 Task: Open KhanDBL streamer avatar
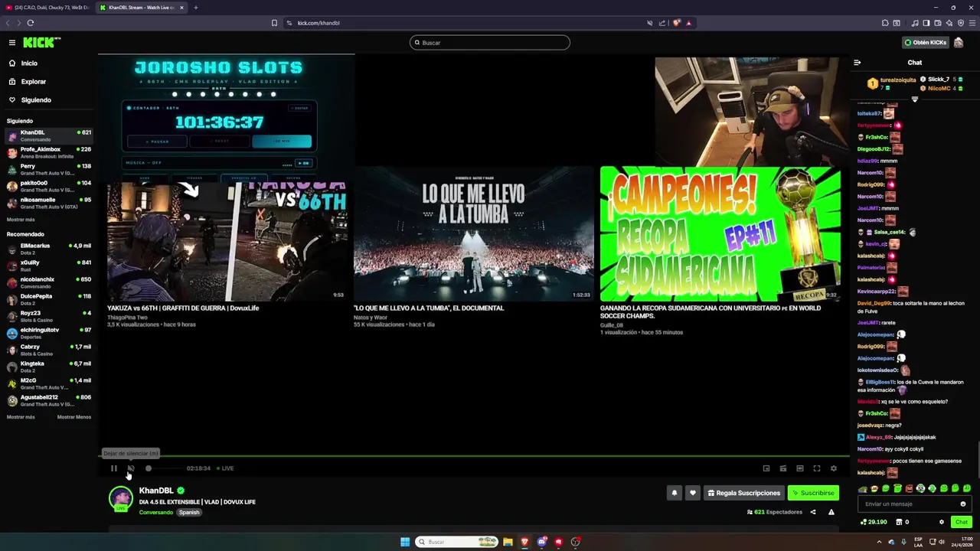120,498
